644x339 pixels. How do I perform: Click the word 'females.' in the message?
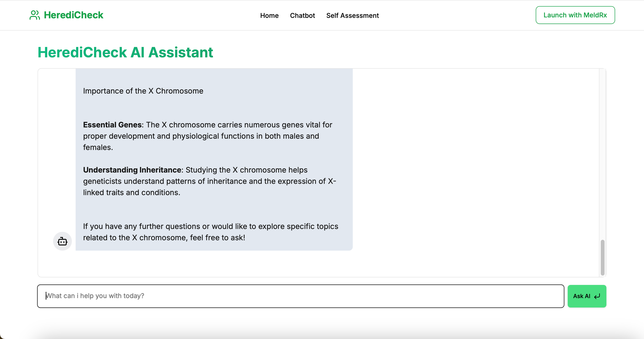click(x=98, y=147)
